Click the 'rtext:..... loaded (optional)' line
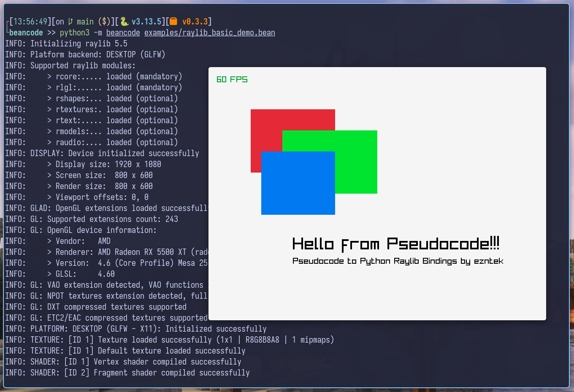This screenshot has width=574, height=392. click(92, 120)
